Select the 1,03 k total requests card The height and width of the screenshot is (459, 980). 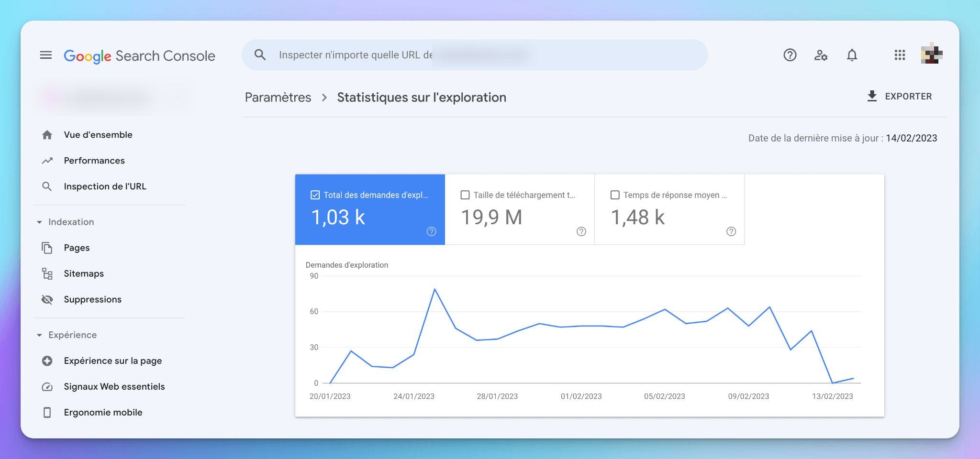(370, 209)
